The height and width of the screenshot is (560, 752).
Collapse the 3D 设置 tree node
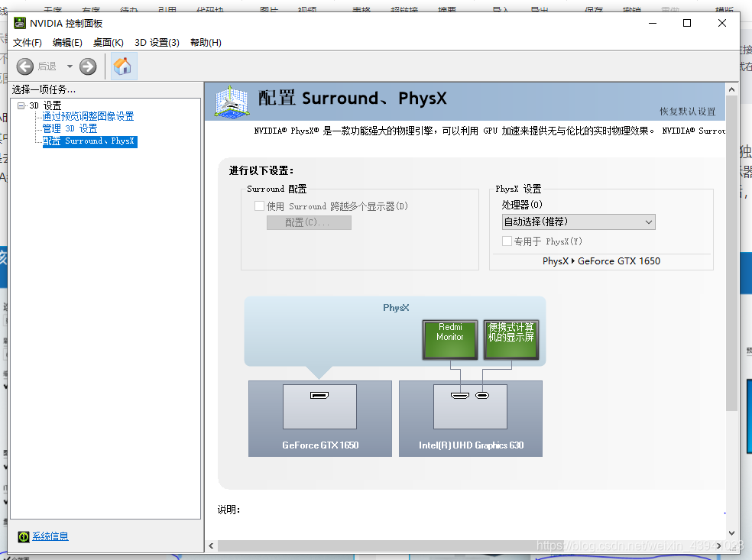21,105
